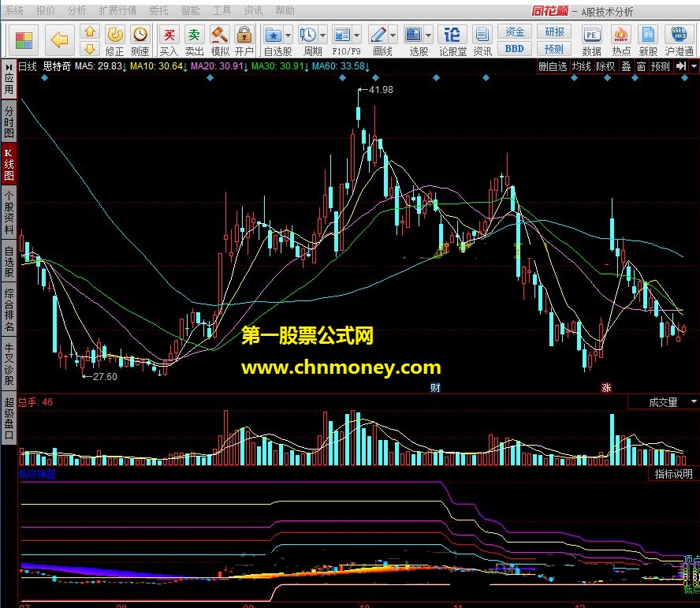Click the 日线 period label
This screenshot has height=608, width=700.
[x=28, y=66]
